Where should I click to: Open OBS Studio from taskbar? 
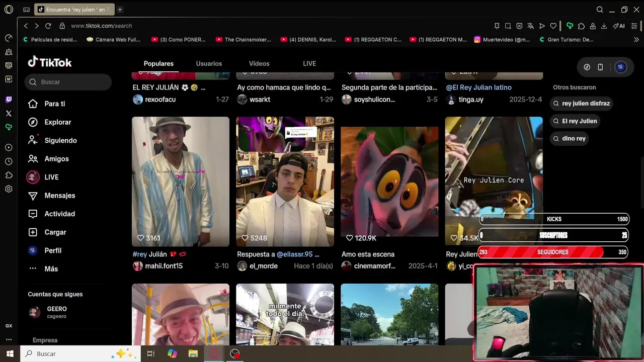235,354
